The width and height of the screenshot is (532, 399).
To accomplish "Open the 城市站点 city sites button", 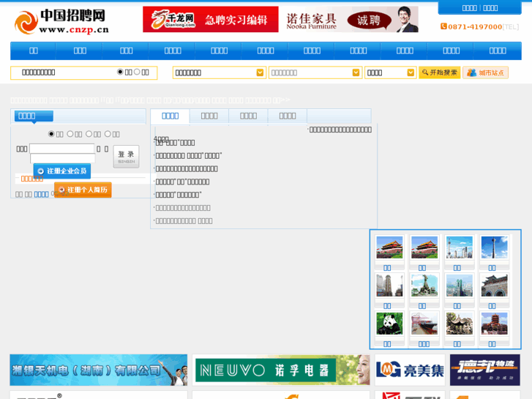I will tap(485, 72).
